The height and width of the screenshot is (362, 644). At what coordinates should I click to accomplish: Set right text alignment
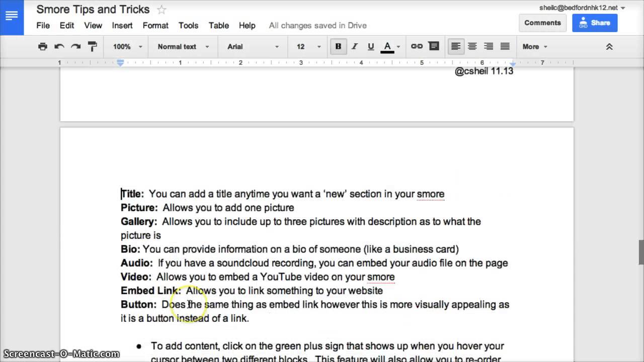point(489,46)
